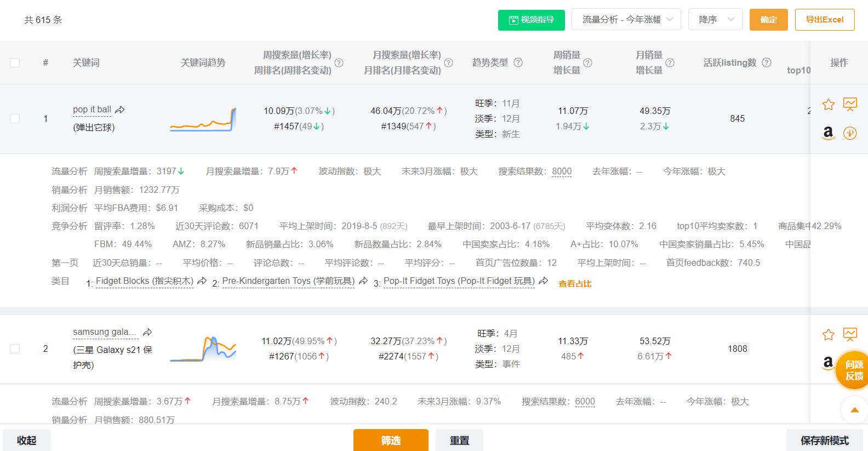This screenshot has height=451, width=868.
Task: Star the samsung galaxy keyword row
Action: [x=828, y=334]
